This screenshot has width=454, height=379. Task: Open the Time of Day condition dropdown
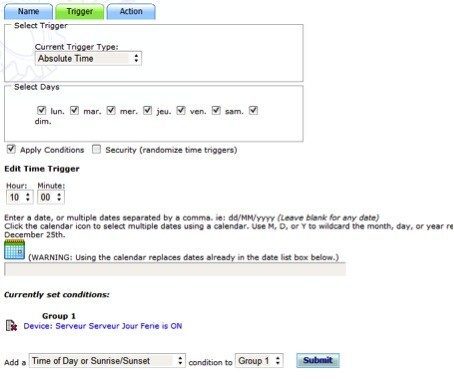(x=107, y=361)
